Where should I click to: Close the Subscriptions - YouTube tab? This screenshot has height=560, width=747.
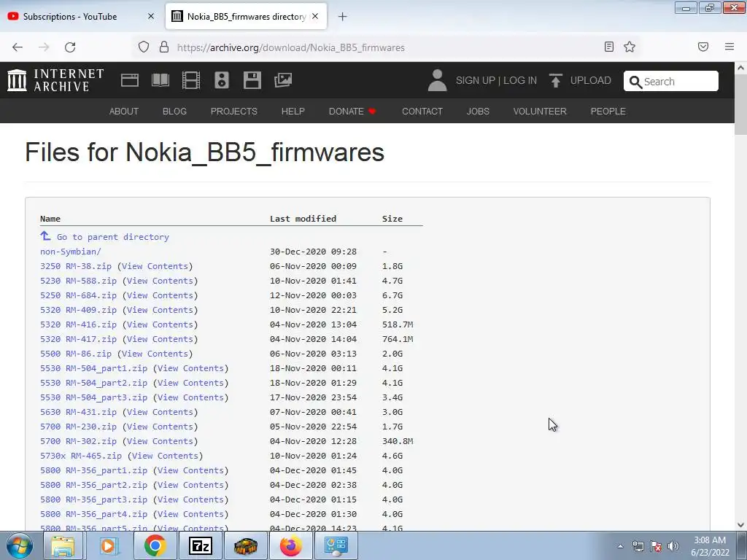click(x=151, y=16)
